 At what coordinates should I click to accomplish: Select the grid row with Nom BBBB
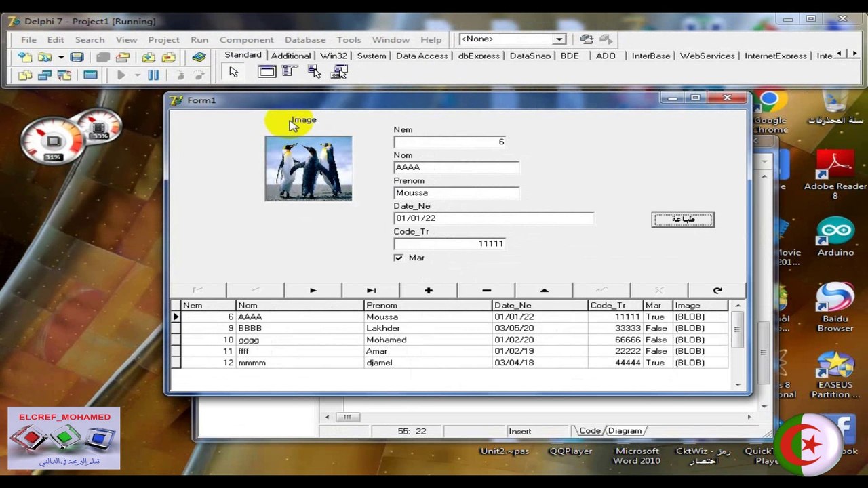point(449,328)
